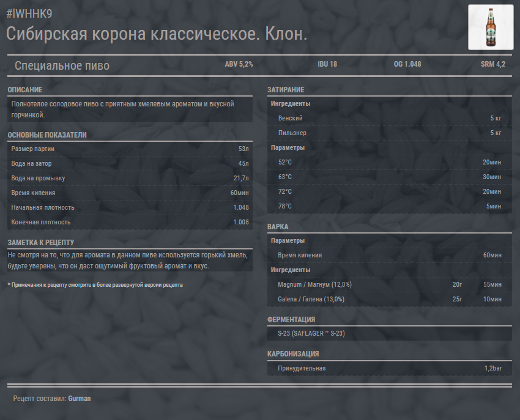Click the batch size value 53л

click(x=243, y=149)
